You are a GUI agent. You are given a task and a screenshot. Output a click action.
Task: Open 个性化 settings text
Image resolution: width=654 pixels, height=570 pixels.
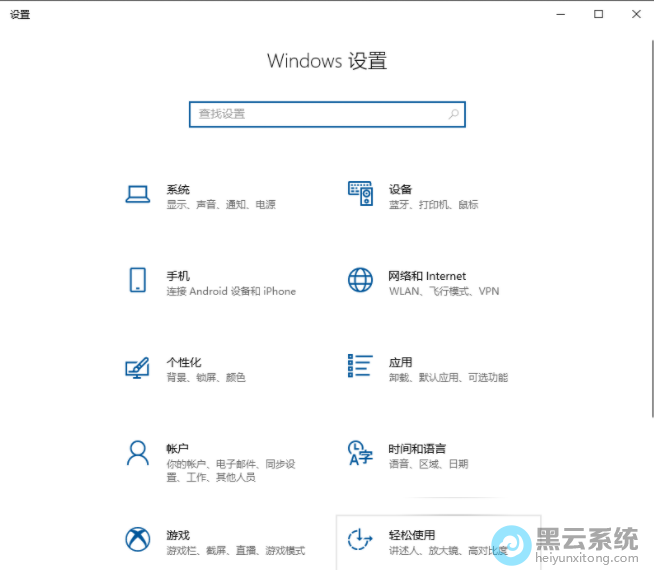183,362
